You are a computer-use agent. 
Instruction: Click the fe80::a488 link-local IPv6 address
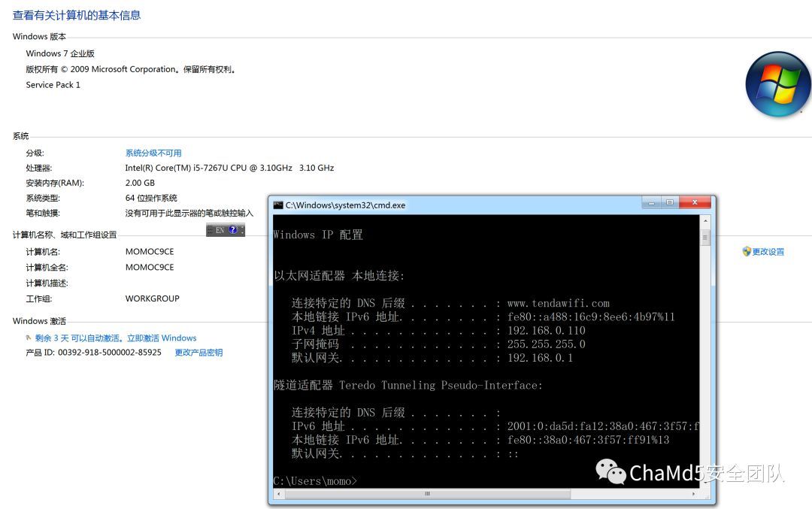point(591,317)
